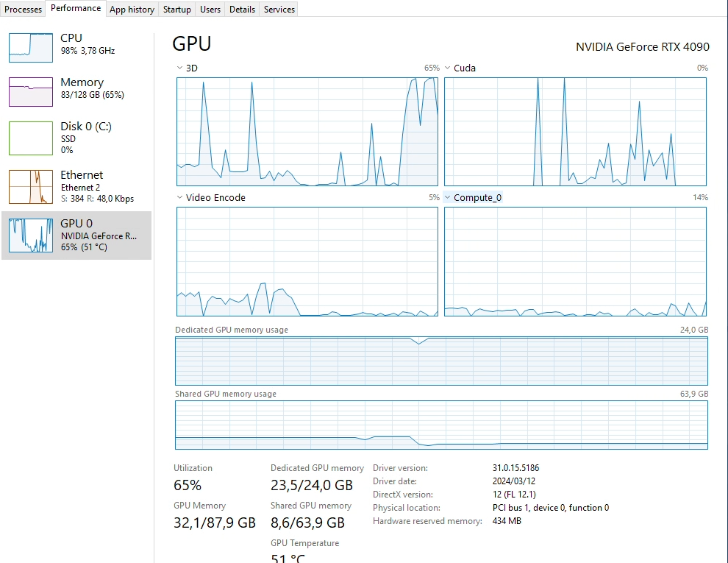Switch to the Processes tab

(23, 10)
